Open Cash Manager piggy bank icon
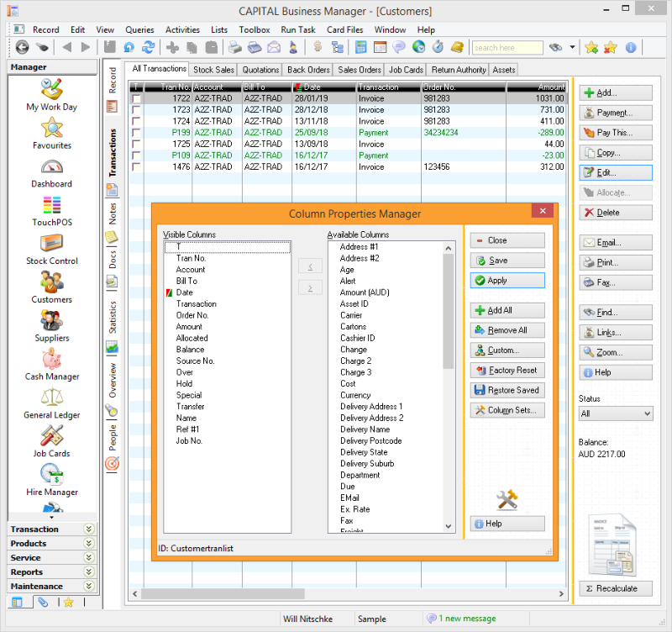Viewport: 672px width, 632px height. [52, 359]
